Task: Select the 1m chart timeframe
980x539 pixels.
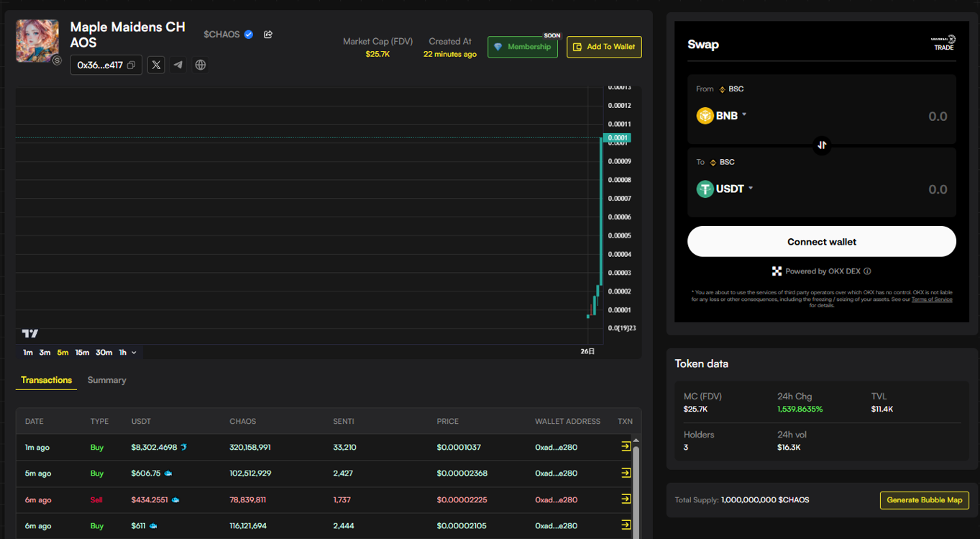Action: [27, 353]
